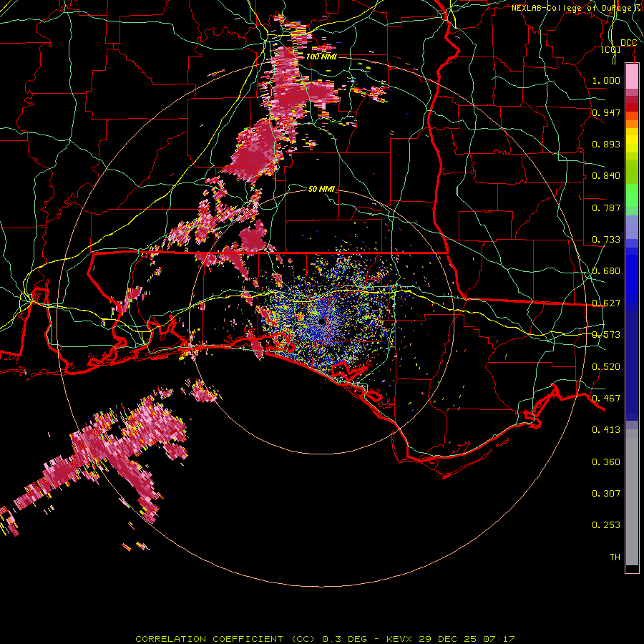Click the 0.3 DEG elevation text
Image resolution: width=644 pixels, height=644 pixels.
(344, 639)
